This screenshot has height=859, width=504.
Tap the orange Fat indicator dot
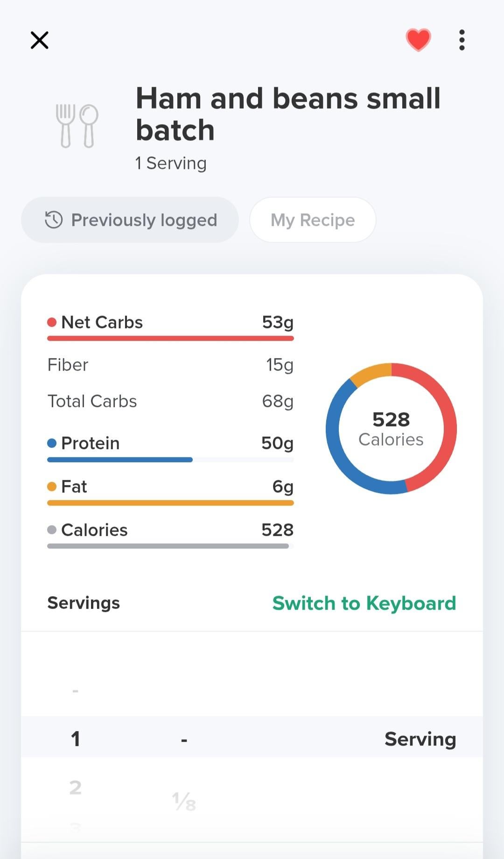pyautogui.click(x=52, y=486)
